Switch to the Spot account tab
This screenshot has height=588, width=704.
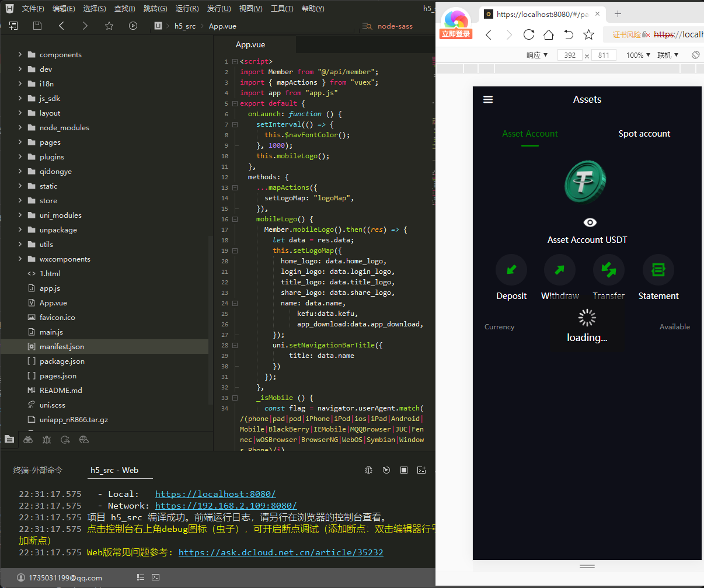(644, 134)
